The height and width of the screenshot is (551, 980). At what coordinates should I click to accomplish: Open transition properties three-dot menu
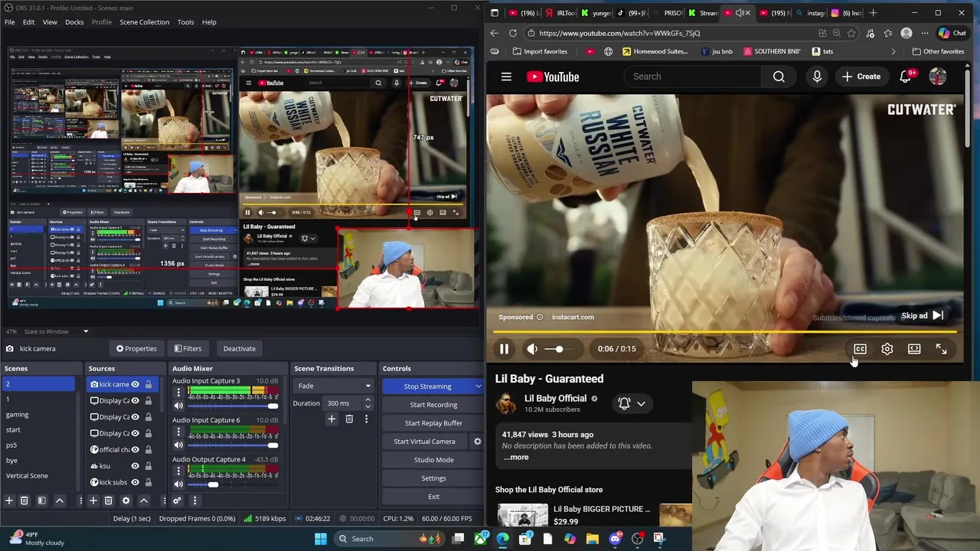(366, 419)
